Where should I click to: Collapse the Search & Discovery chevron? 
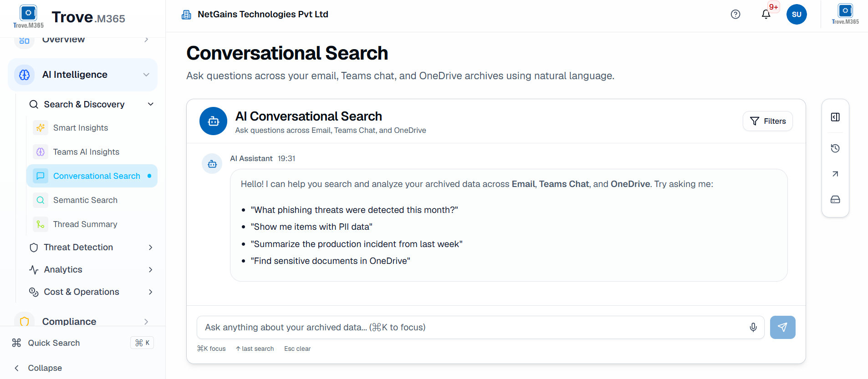tap(151, 104)
